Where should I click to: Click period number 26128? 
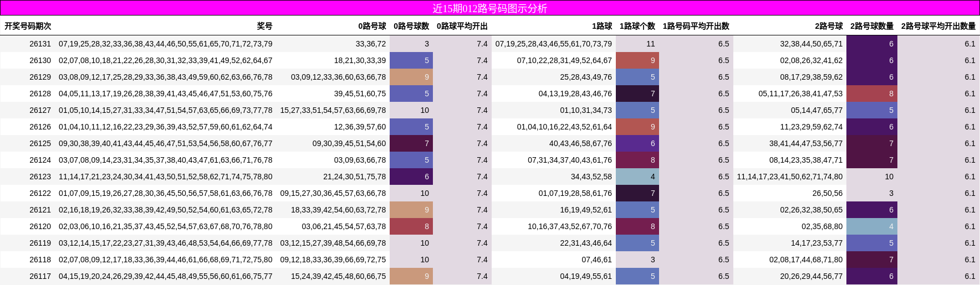click(x=40, y=94)
